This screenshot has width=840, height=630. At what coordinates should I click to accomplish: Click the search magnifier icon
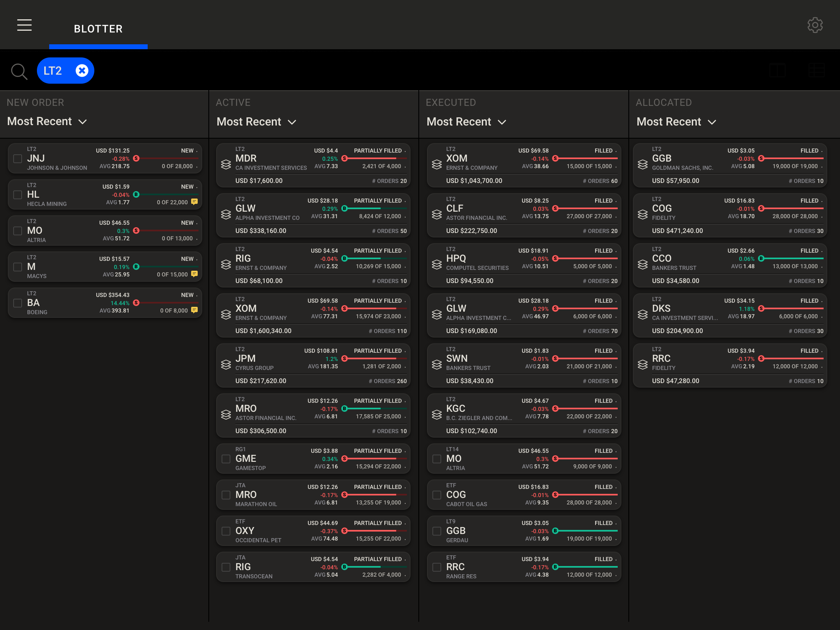coord(19,71)
